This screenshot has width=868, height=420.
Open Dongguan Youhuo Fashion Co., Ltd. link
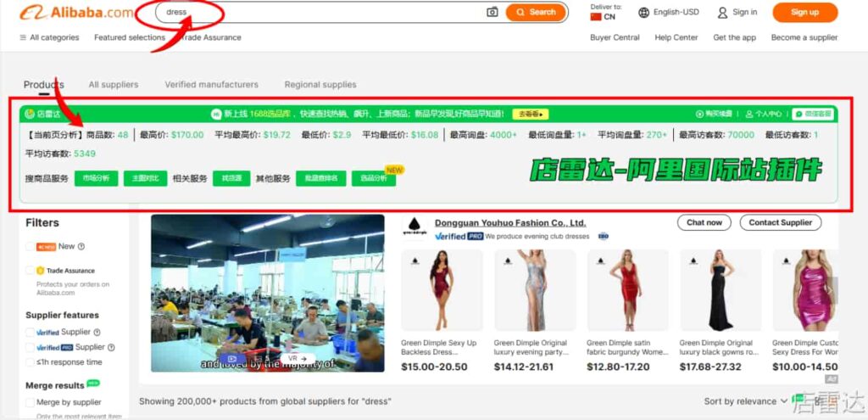[x=510, y=223]
